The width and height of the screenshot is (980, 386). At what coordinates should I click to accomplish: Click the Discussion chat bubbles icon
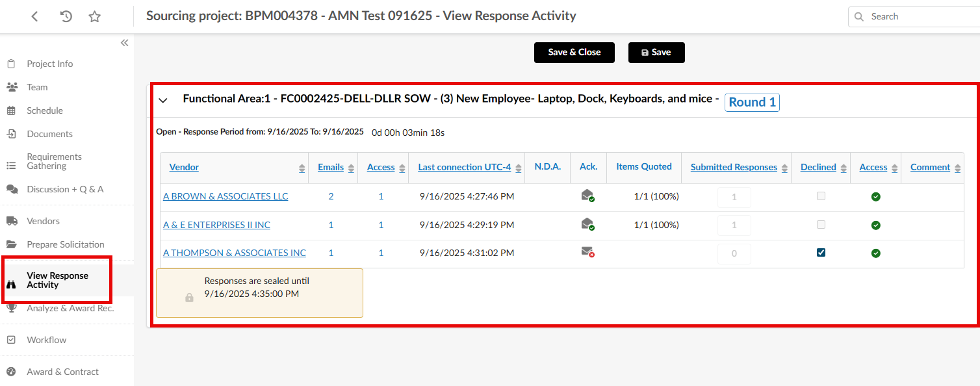tap(12, 189)
